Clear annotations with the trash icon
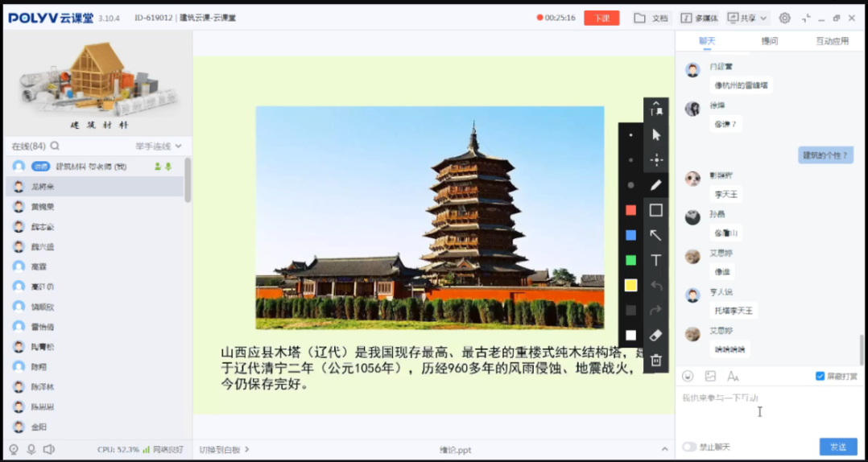Screen dimensions: 868x462 tap(656, 361)
